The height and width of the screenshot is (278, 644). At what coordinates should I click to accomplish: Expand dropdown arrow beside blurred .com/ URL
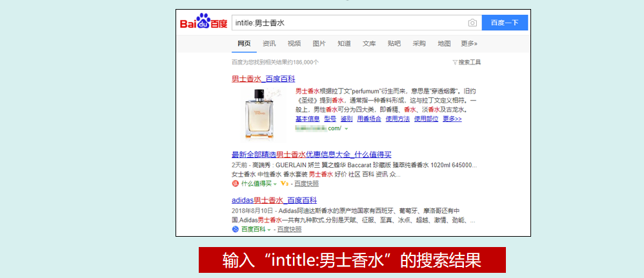pos(347,128)
